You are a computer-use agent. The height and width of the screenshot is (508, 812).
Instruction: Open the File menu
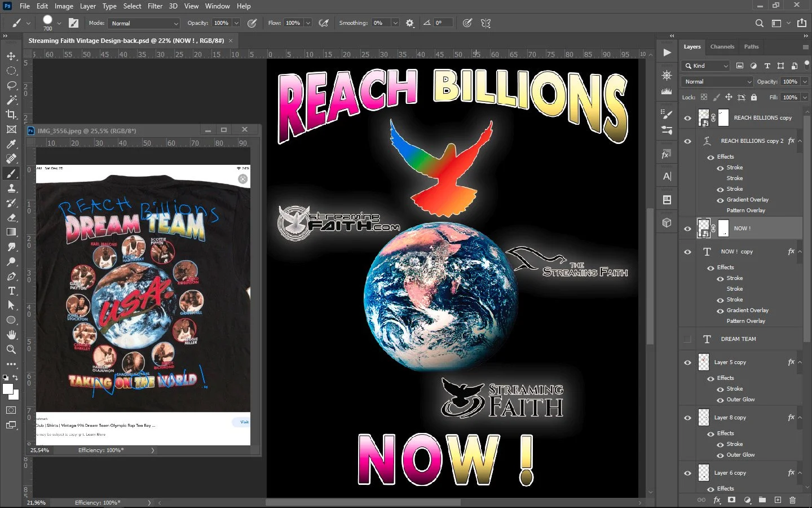click(25, 6)
